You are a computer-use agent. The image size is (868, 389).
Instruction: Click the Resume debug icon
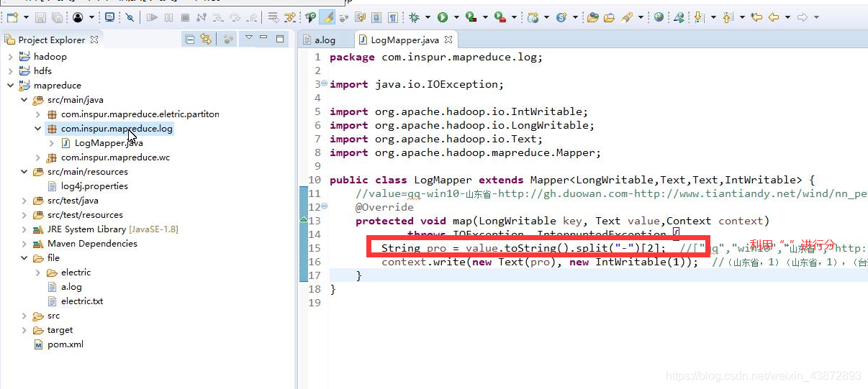pyautogui.click(x=152, y=17)
